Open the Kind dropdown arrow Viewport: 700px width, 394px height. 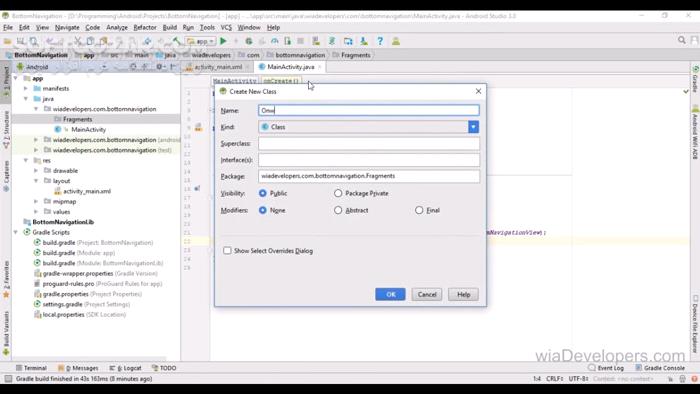click(473, 127)
